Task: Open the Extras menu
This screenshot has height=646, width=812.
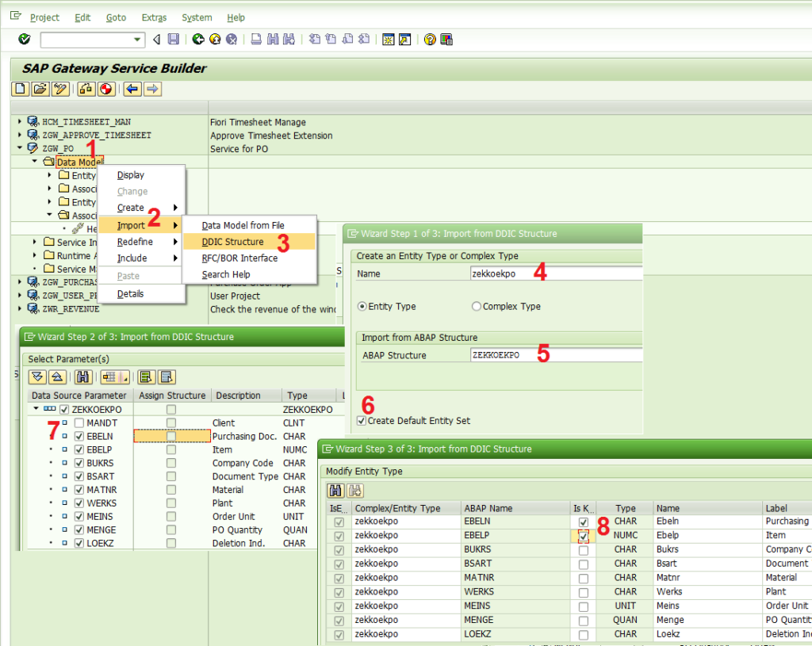Action: [155, 17]
